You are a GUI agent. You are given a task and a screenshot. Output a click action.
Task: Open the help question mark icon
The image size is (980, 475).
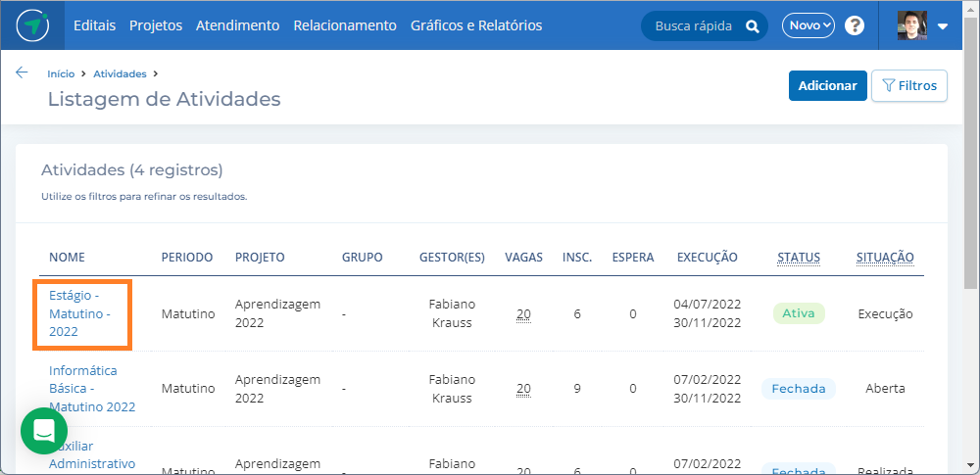point(855,25)
